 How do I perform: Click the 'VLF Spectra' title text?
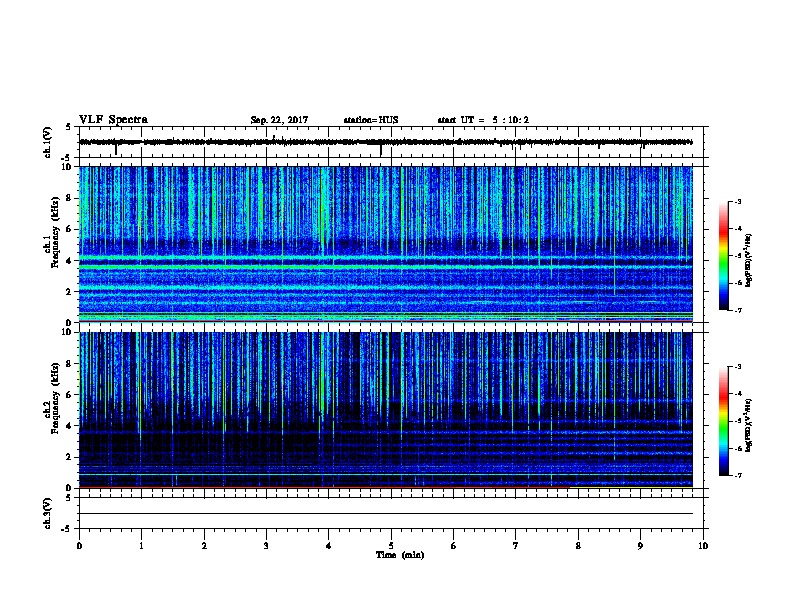tap(113, 120)
